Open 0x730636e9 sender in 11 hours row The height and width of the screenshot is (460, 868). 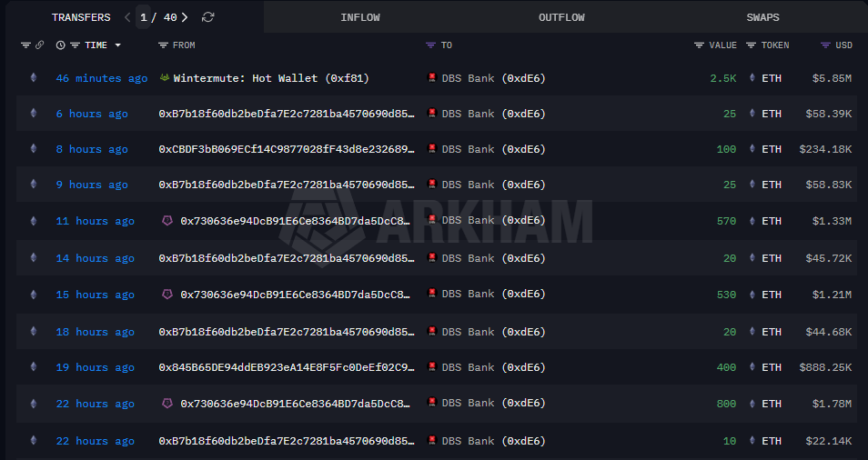[295, 221]
